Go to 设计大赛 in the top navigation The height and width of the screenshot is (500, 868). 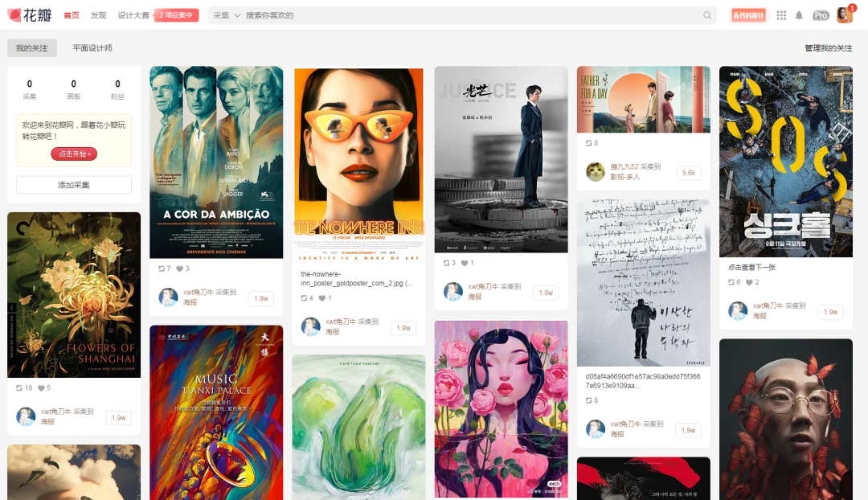[x=133, y=15]
